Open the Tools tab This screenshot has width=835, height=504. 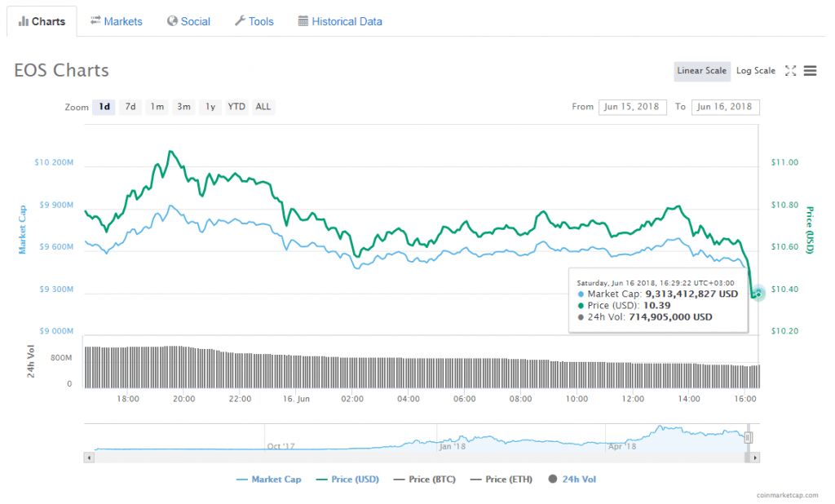[254, 21]
